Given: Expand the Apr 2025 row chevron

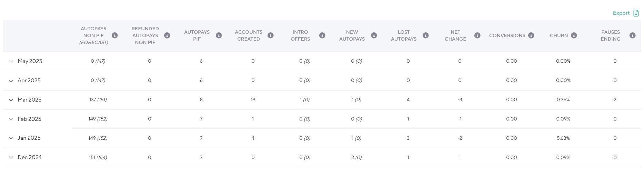Looking at the screenshot, I should coord(11,81).
